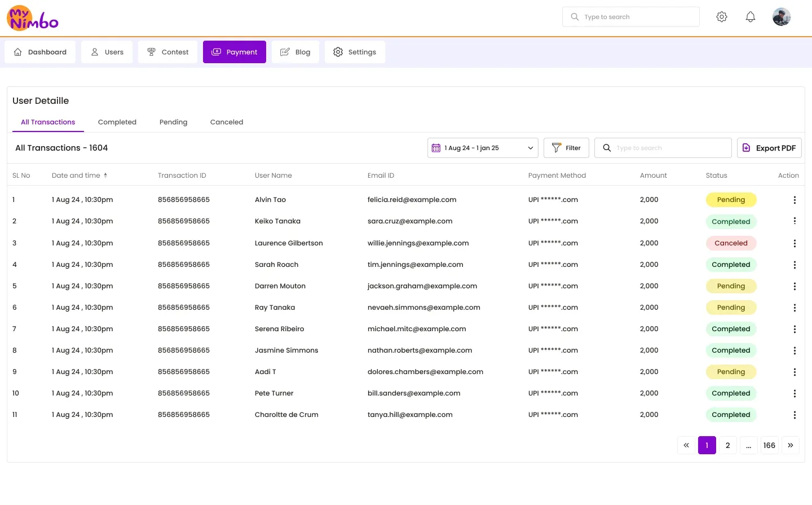Open the Contest section
Viewport: 812px width, 505px height.
[168, 52]
